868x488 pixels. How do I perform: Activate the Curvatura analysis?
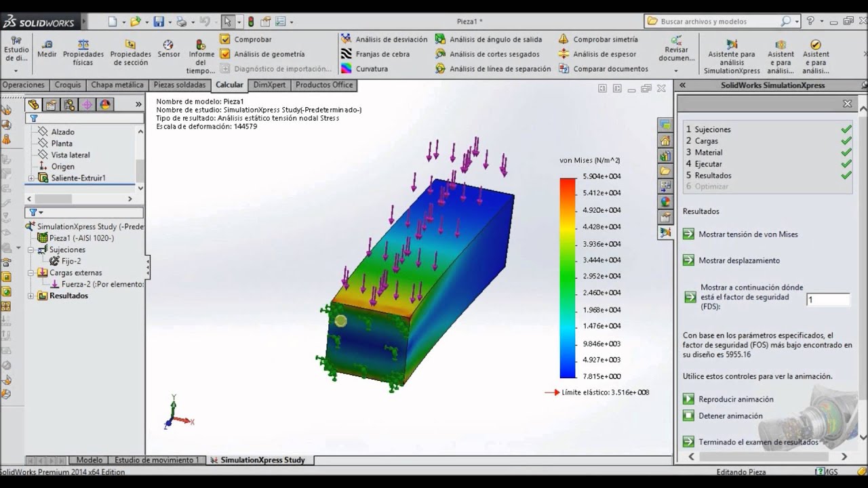click(364, 68)
